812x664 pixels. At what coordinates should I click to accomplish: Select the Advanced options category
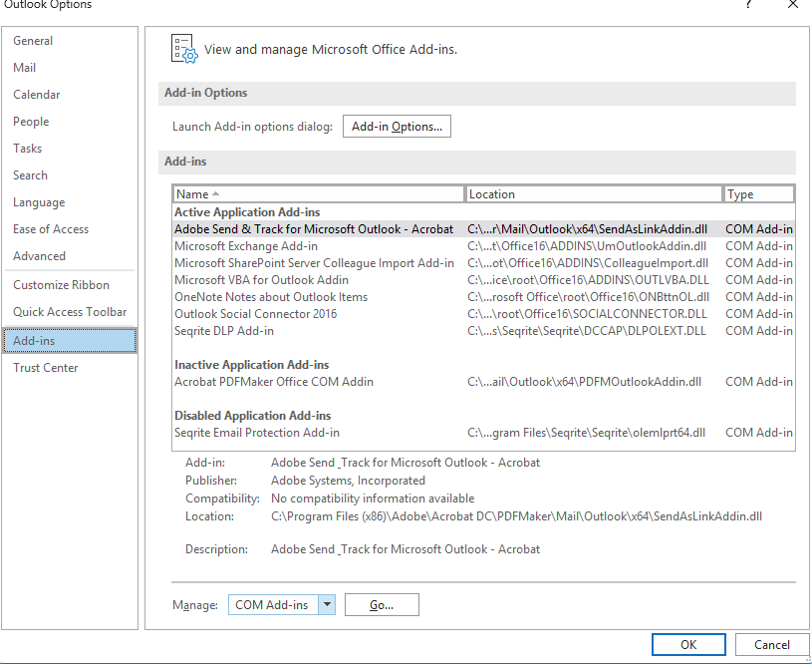(40, 256)
